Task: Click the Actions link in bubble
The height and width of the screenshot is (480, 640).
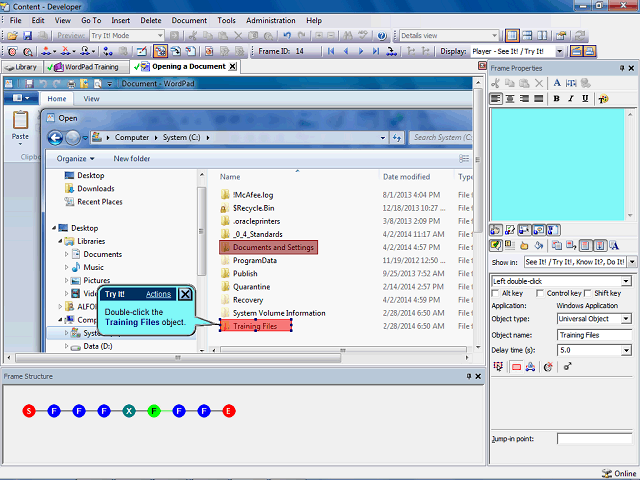Action: [x=158, y=294]
